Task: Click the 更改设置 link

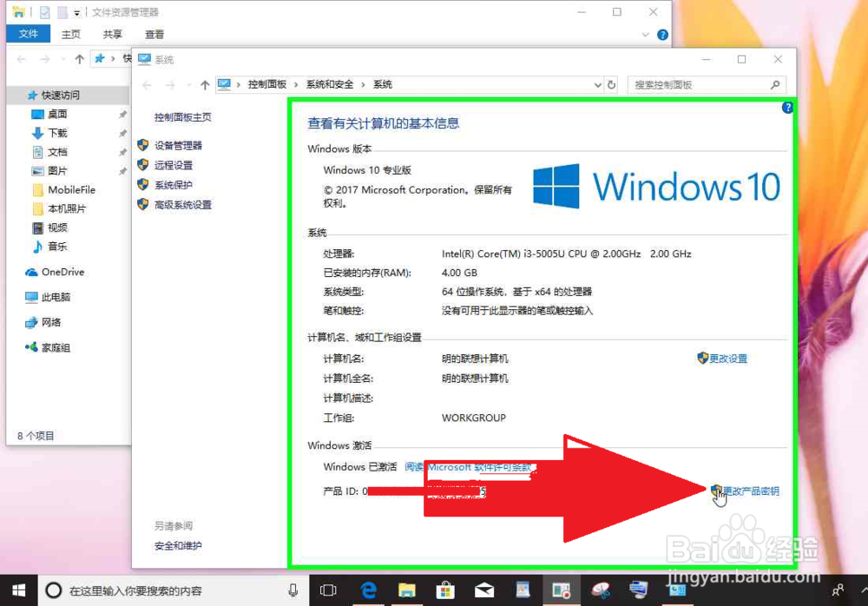Action: (x=727, y=358)
